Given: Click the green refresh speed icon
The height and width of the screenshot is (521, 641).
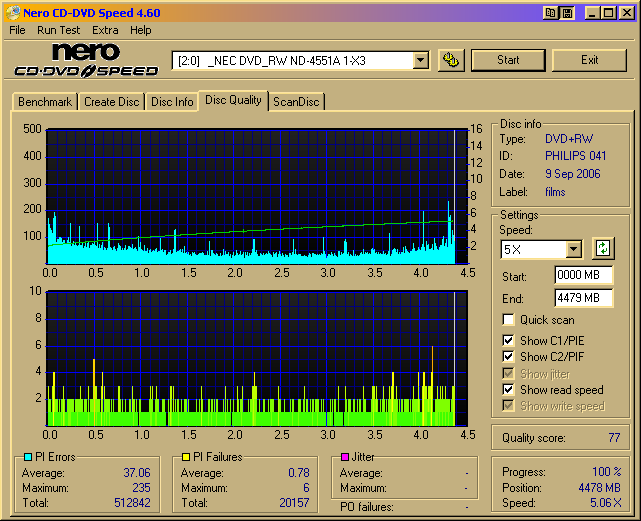Looking at the screenshot, I should (x=602, y=248).
